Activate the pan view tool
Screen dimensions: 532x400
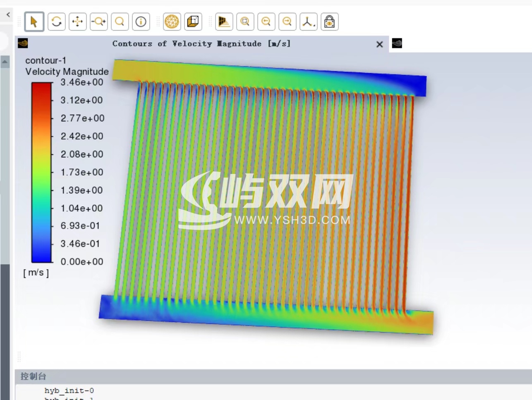point(77,22)
